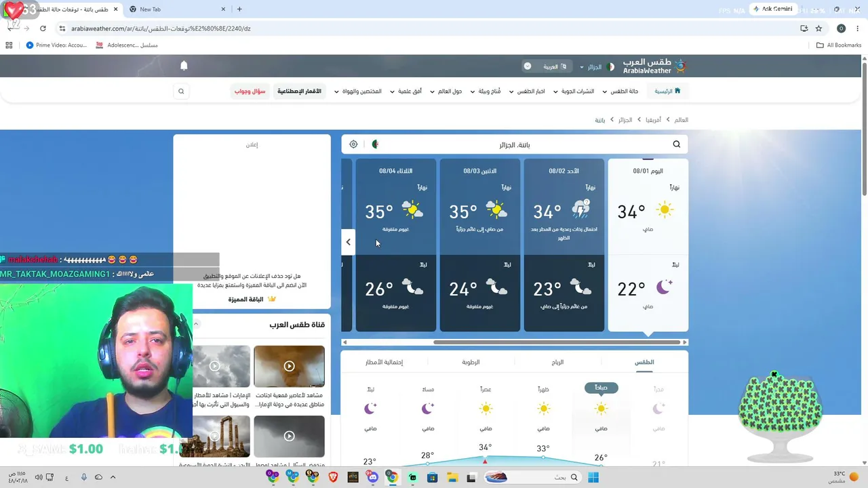The width and height of the screenshot is (868, 488).
Task: Click the باتنة، الجزائر location search field
Action: click(515, 144)
